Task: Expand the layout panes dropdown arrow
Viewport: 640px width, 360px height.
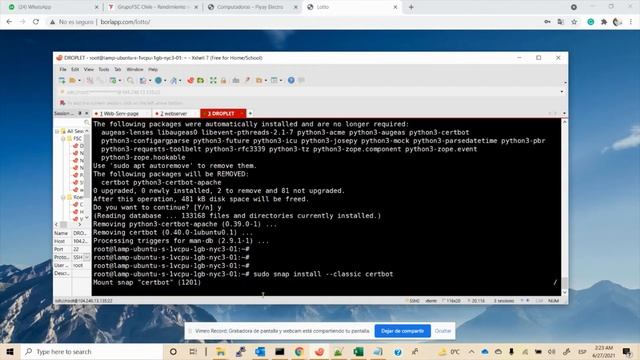Action: click(x=281, y=80)
